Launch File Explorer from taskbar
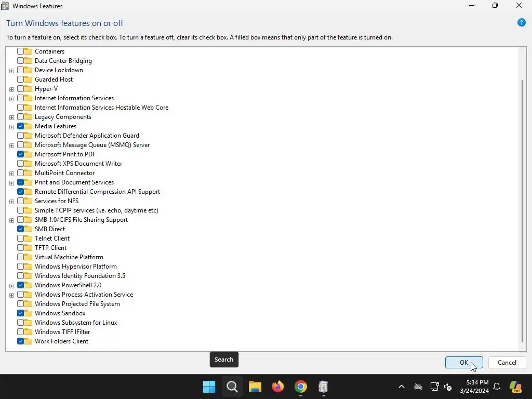 (x=255, y=387)
